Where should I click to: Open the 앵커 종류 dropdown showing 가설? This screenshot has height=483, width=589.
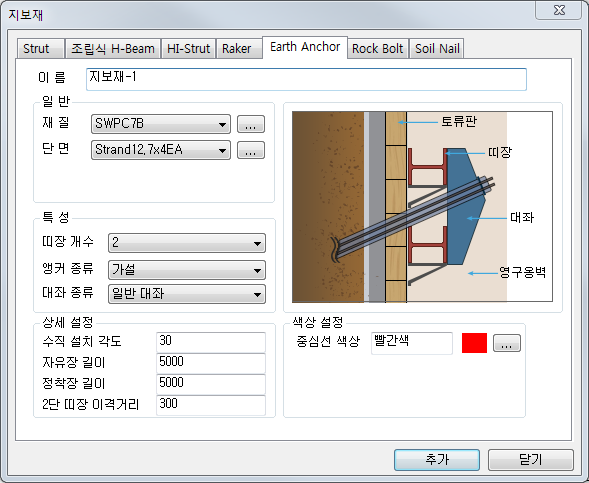[187, 270]
